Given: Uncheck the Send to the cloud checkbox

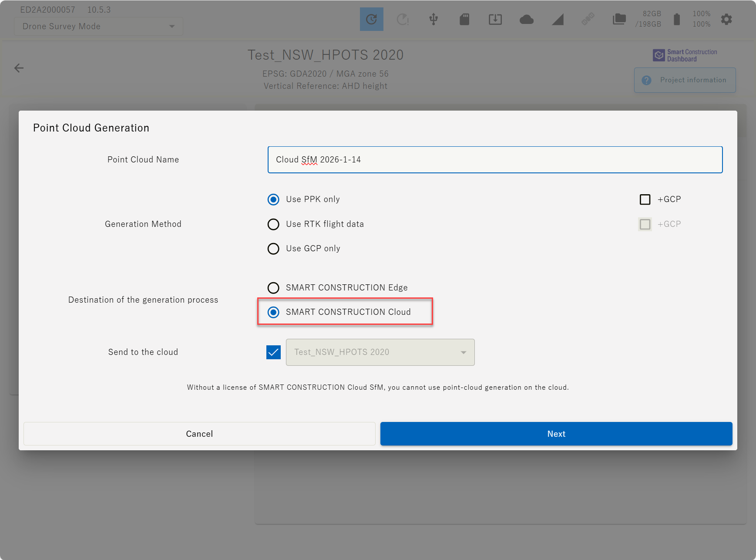Looking at the screenshot, I should coord(273,352).
